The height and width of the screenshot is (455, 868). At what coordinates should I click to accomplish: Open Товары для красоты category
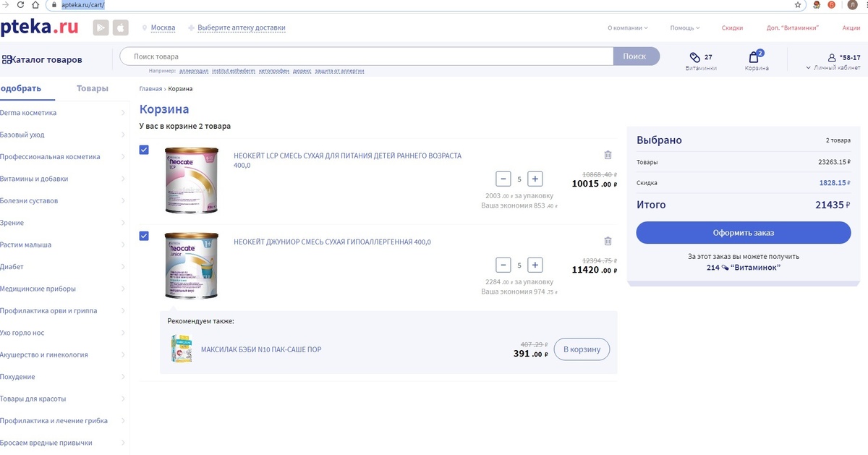[x=33, y=399]
